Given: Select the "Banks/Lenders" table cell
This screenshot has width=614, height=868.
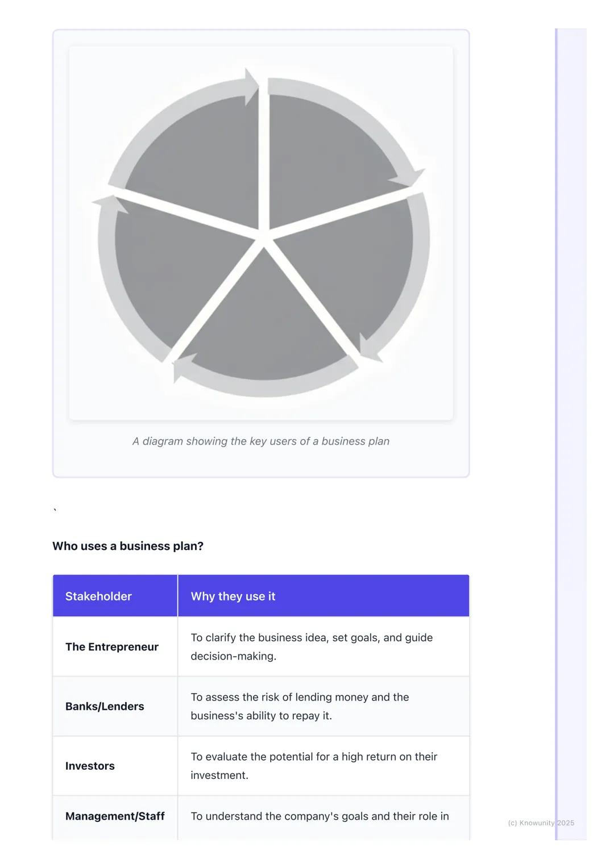Looking at the screenshot, I should coord(105,707).
